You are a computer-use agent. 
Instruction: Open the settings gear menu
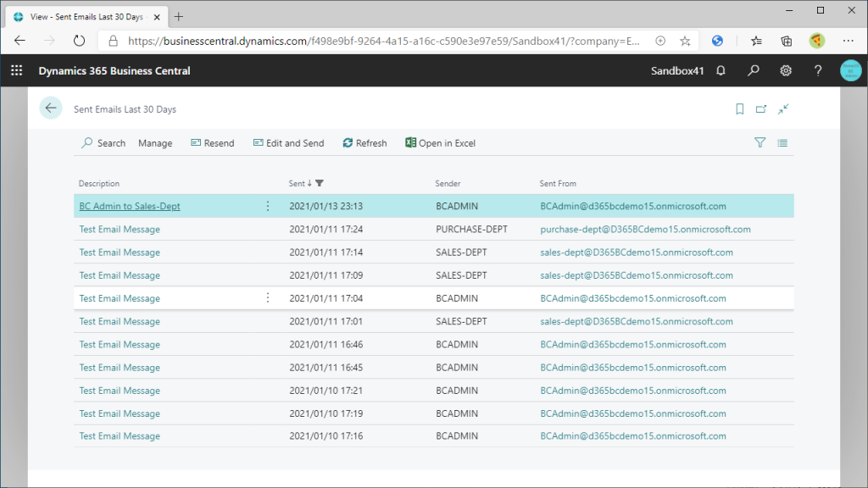(786, 71)
